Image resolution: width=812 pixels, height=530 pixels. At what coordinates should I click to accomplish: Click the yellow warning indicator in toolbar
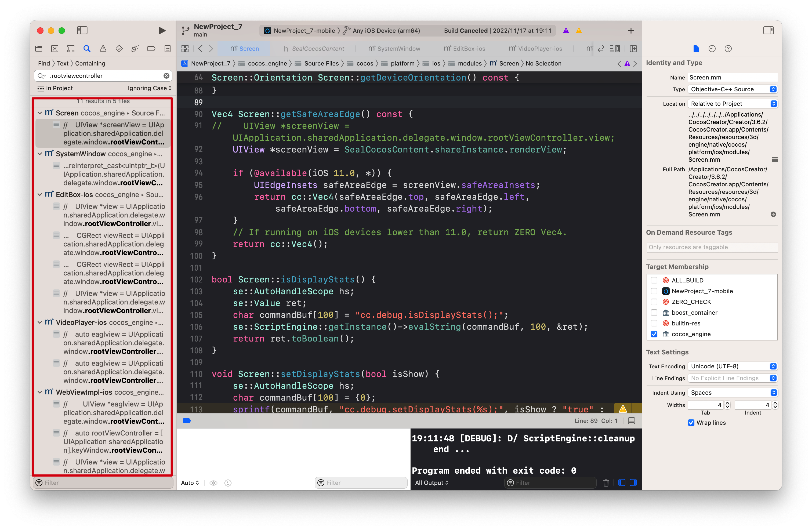(x=579, y=31)
